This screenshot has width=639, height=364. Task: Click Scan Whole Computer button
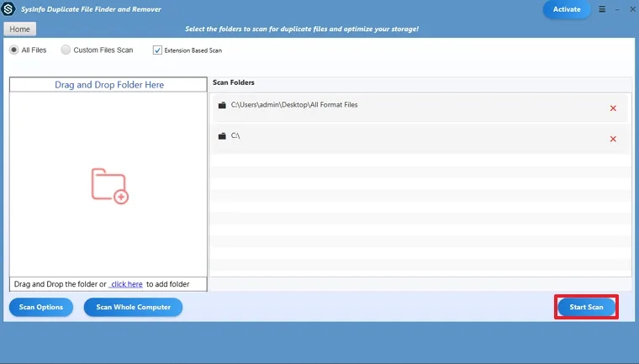(133, 308)
